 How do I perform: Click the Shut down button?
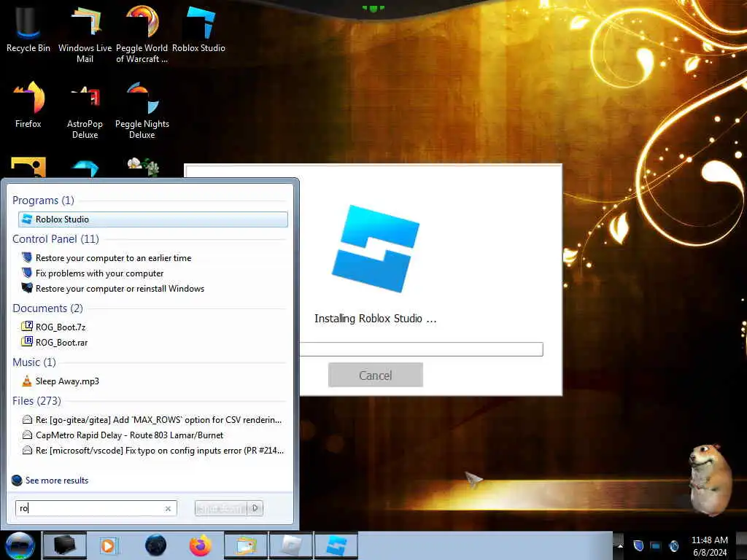tap(221, 508)
